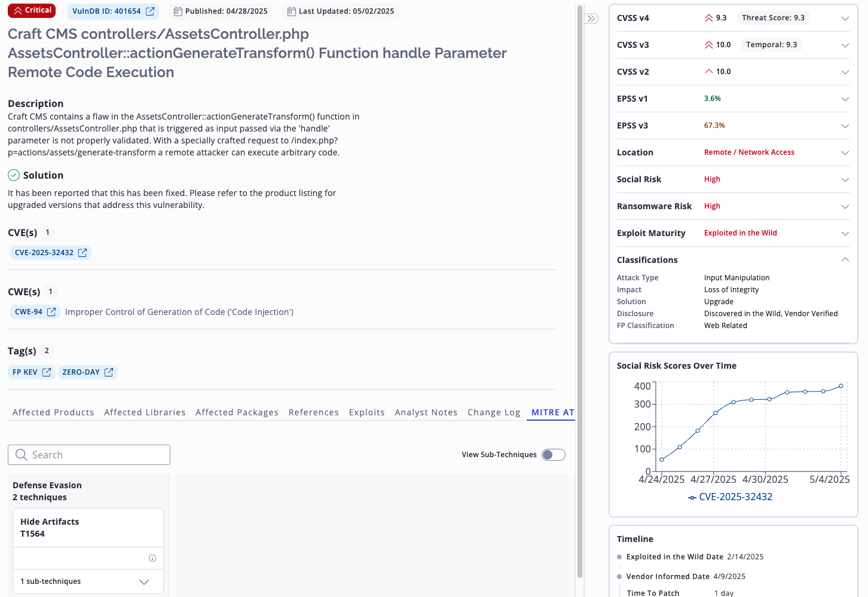This screenshot has width=868, height=597.
Task: Open the Change Log tab
Action: tap(494, 412)
